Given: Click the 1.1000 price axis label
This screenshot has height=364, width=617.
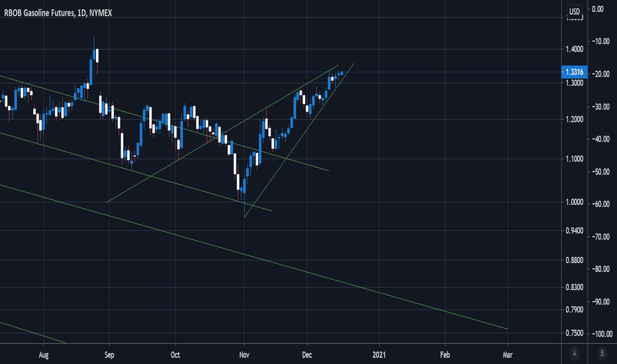Looking at the screenshot, I should pos(574,159).
